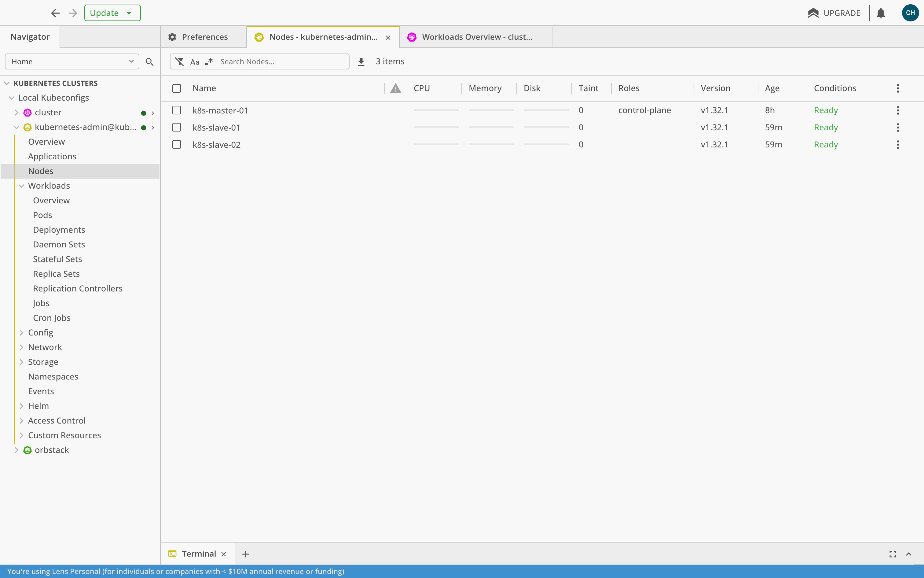Expand Custom Resources section
The height and width of the screenshot is (578, 924).
tap(21, 435)
